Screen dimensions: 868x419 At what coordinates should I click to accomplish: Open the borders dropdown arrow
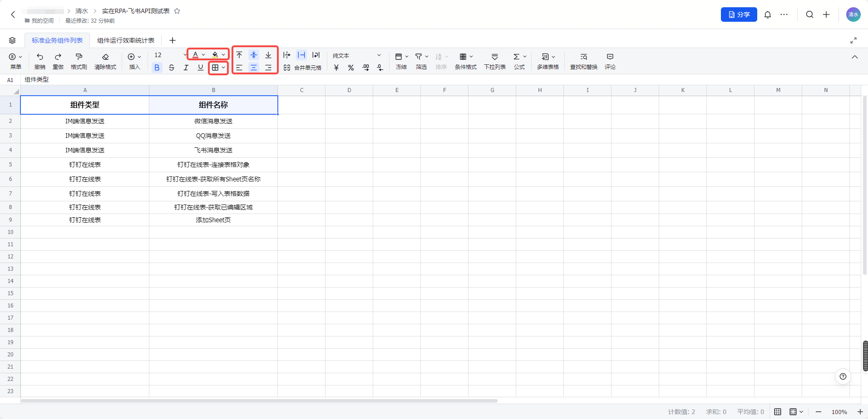pyautogui.click(x=223, y=68)
